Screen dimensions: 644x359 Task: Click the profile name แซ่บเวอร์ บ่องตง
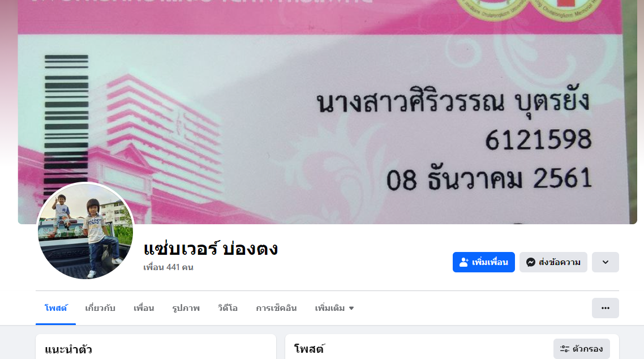[x=211, y=249]
